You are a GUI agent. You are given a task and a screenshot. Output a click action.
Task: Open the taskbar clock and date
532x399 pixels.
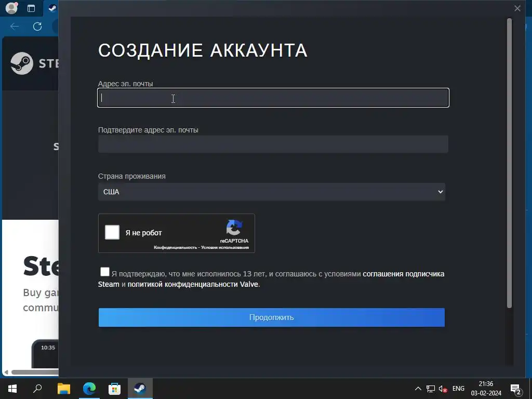pyautogui.click(x=486, y=389)
